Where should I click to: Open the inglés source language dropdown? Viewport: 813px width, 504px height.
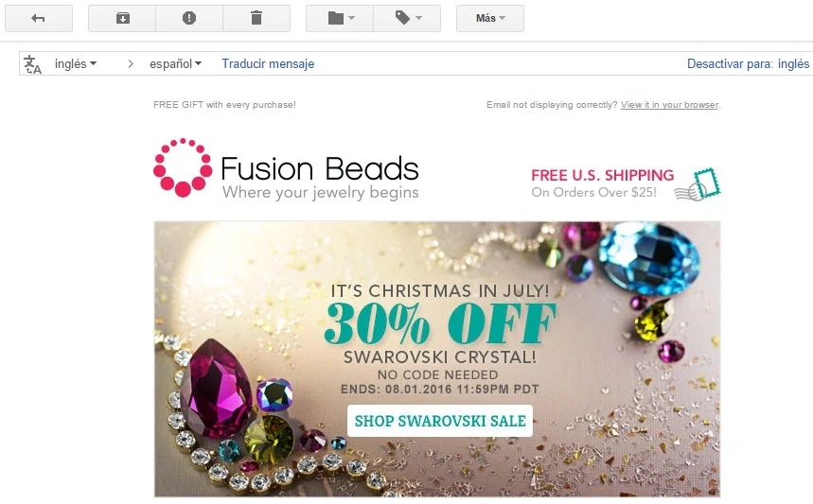pyautogui.click(x=76, y=63)
